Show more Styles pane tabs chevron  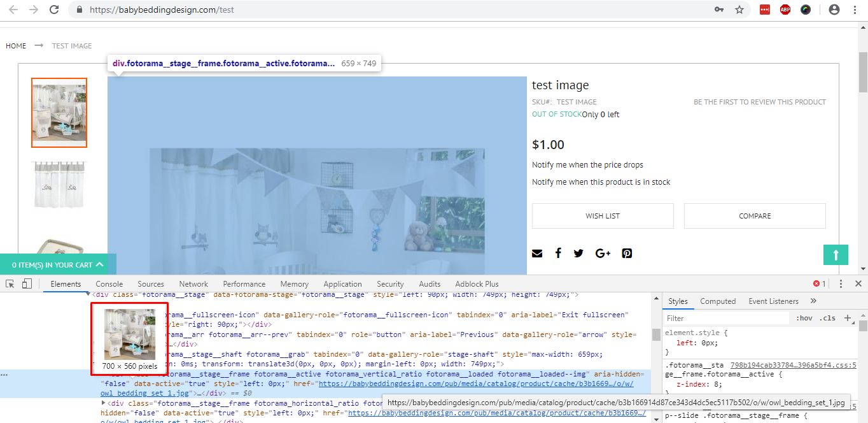[813, 301]
